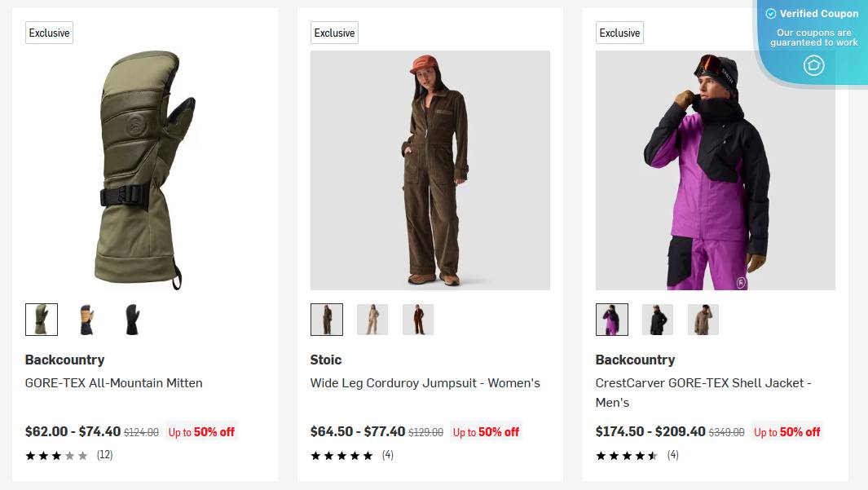Choose the tan leather mitten swatch
The image size is (868, 490).
[x=87, y=320]
